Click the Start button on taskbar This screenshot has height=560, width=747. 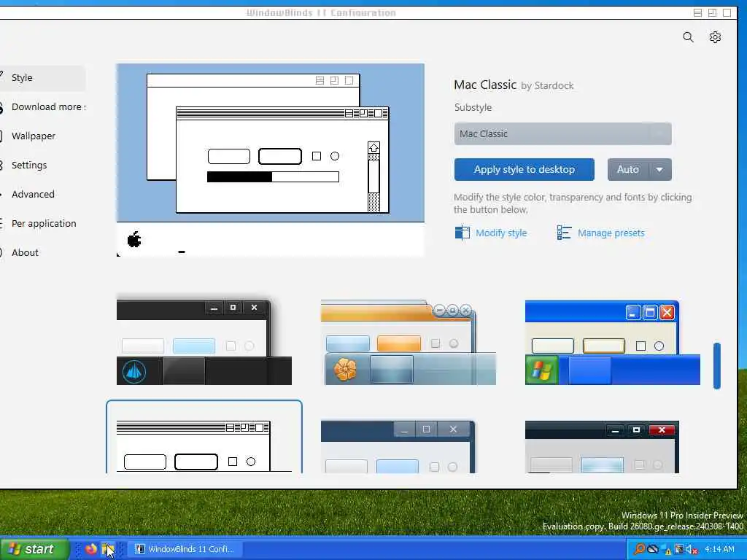34,549
